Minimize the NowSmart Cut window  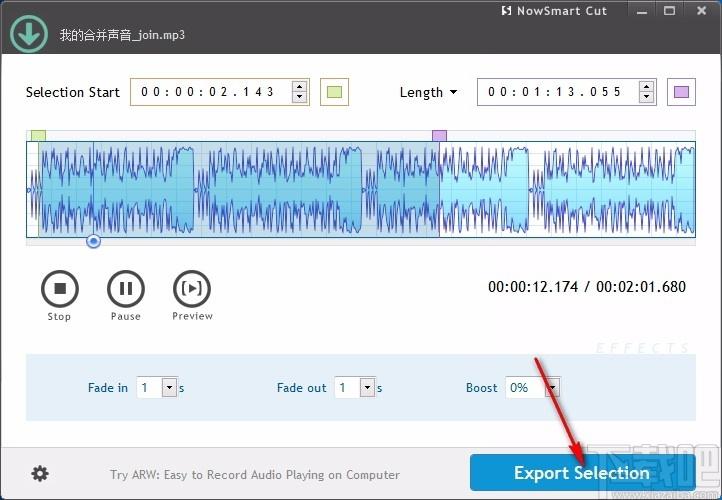(x=642, y=11)
